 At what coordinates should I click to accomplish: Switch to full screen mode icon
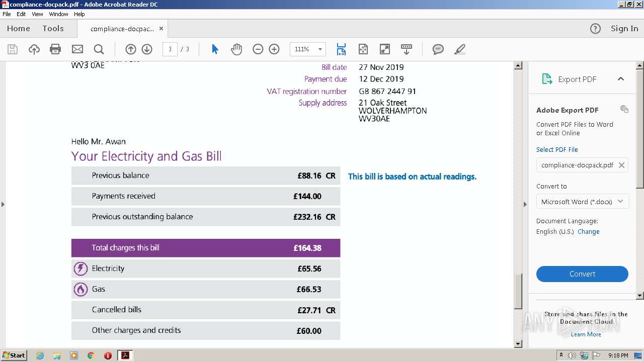click(x=385, y=49)
